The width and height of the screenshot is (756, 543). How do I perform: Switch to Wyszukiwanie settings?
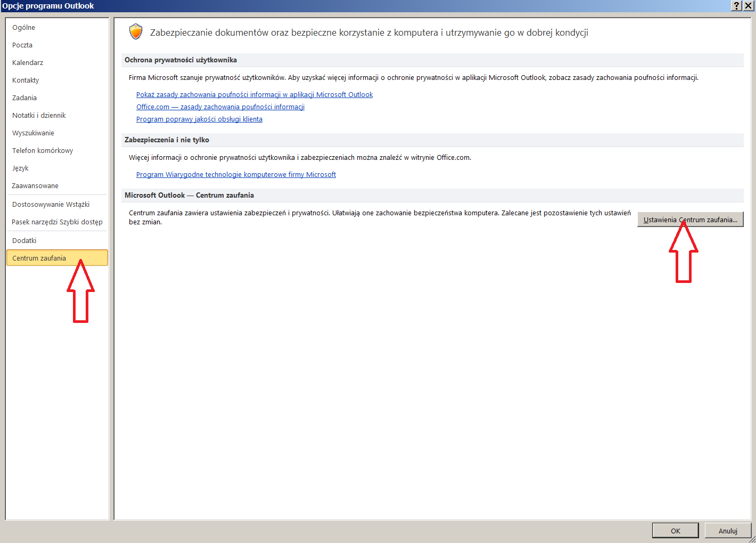click(x=57, y=133)
